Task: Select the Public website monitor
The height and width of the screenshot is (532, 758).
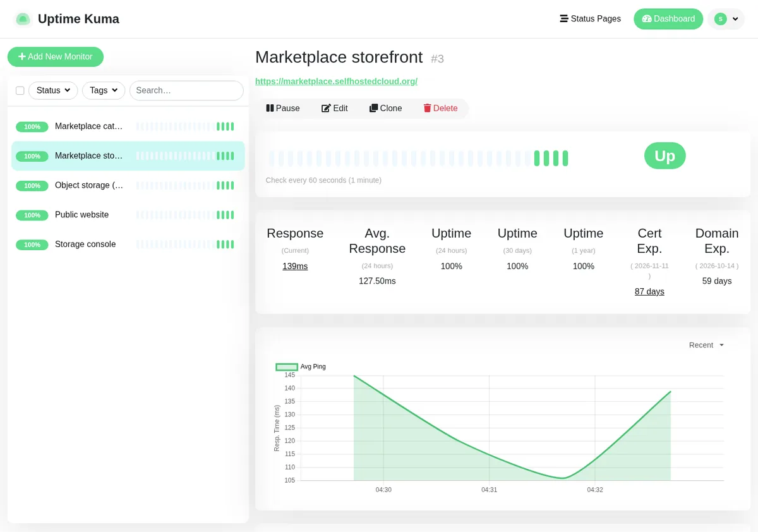Action: click(128, 215)
